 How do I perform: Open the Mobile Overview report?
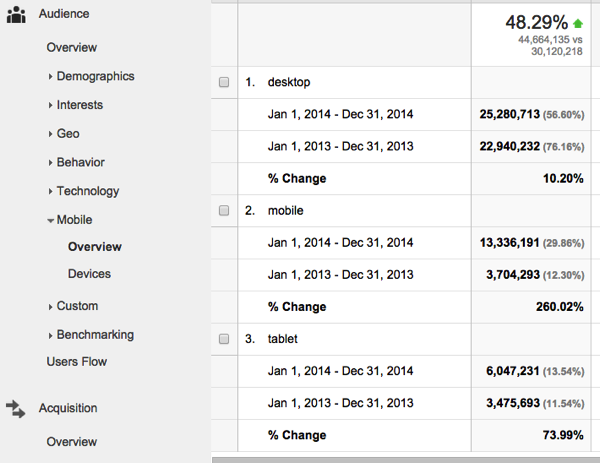[95, 247]
